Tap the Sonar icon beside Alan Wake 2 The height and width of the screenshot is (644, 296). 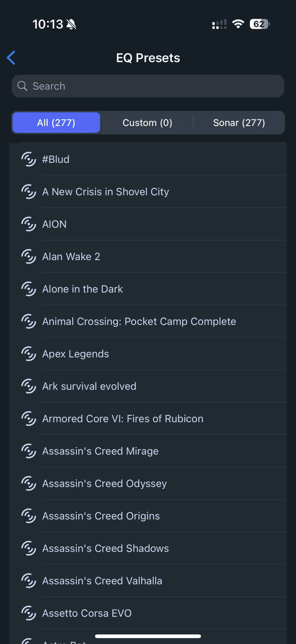coord(29,257)
